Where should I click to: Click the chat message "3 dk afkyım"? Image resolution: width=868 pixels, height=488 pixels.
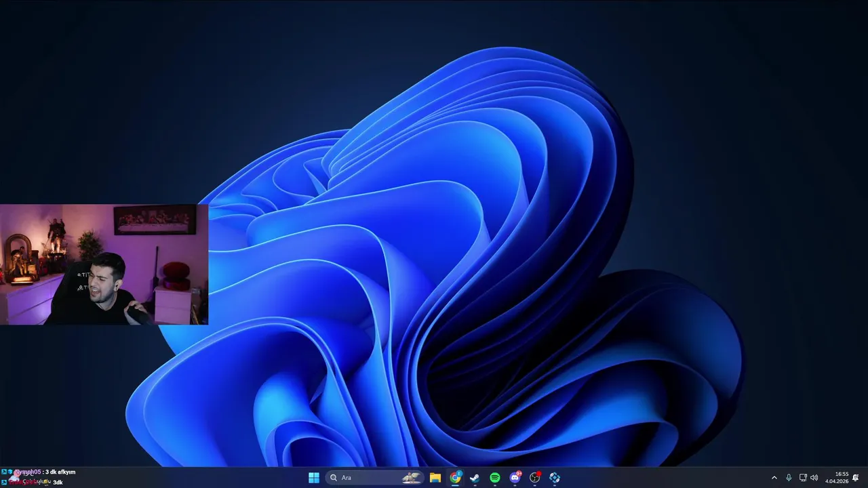tap(60, 472)
